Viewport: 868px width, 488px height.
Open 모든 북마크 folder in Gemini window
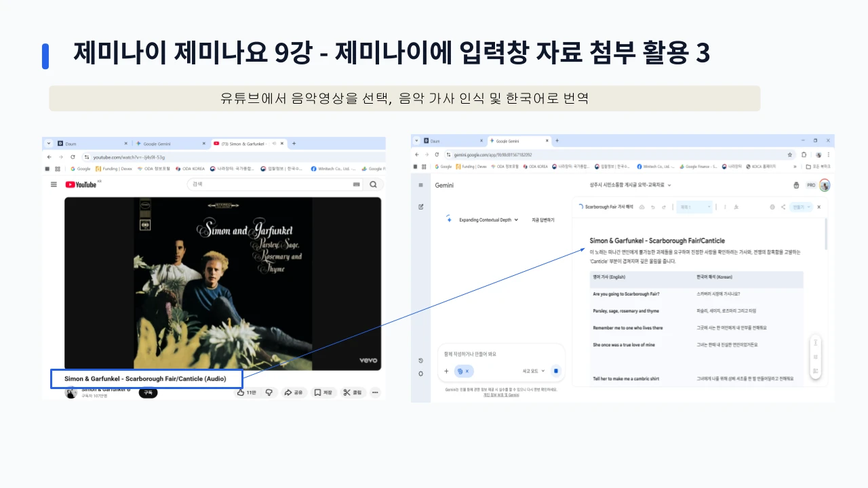(818, 166)
